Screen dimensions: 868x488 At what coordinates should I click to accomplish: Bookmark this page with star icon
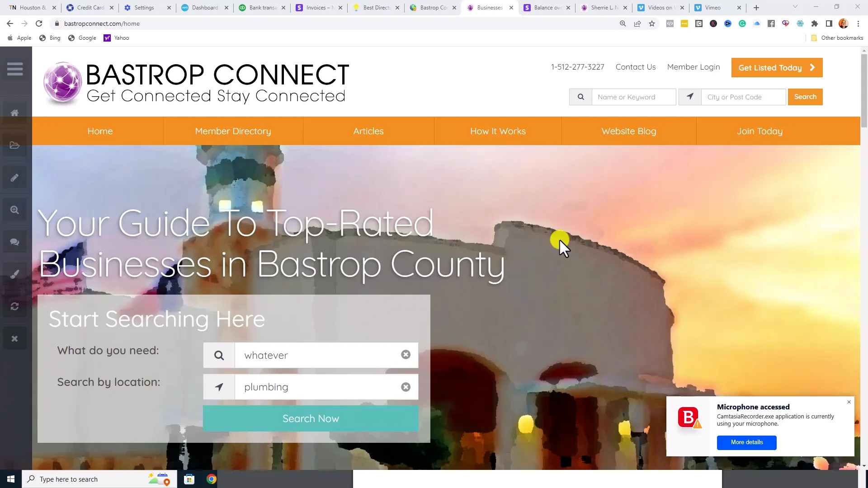click(x=651, y=23)
